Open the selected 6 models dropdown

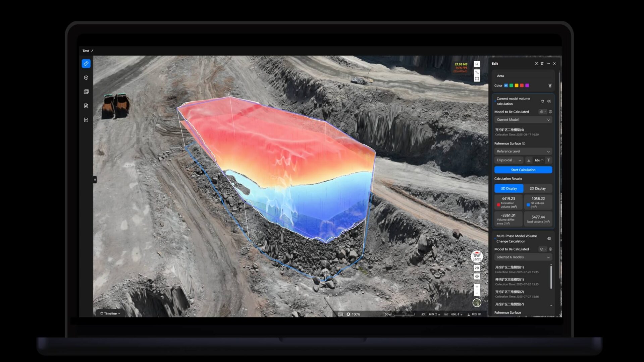523,257
